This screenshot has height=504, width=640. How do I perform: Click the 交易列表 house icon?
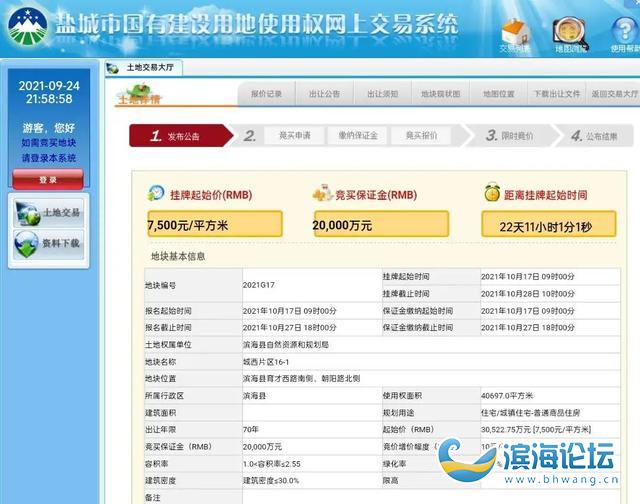tap(514, 33)
